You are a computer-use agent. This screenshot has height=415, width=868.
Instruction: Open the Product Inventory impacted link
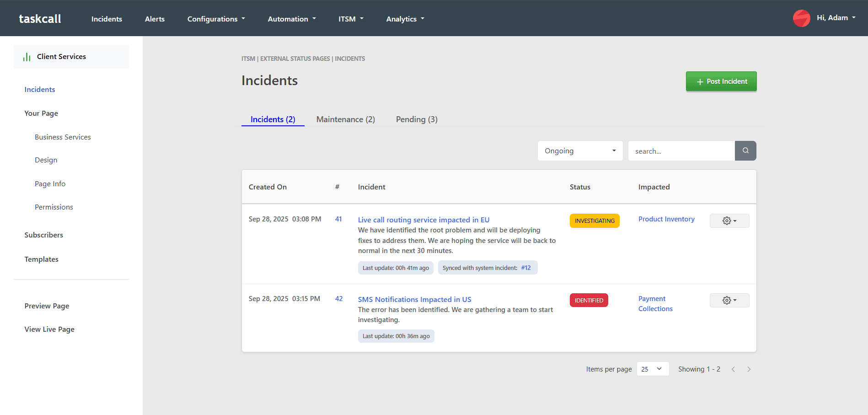click(x=666, y=219)
